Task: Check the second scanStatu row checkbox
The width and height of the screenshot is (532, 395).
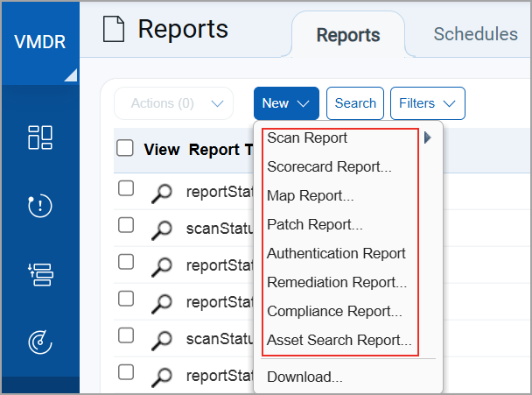Action: click(x=126, y=335)
